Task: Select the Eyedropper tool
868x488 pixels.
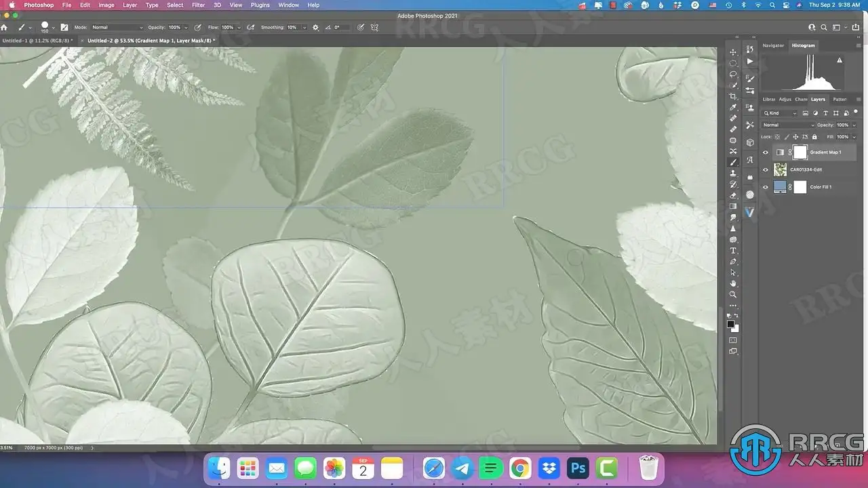Action: tap(733, 107)
